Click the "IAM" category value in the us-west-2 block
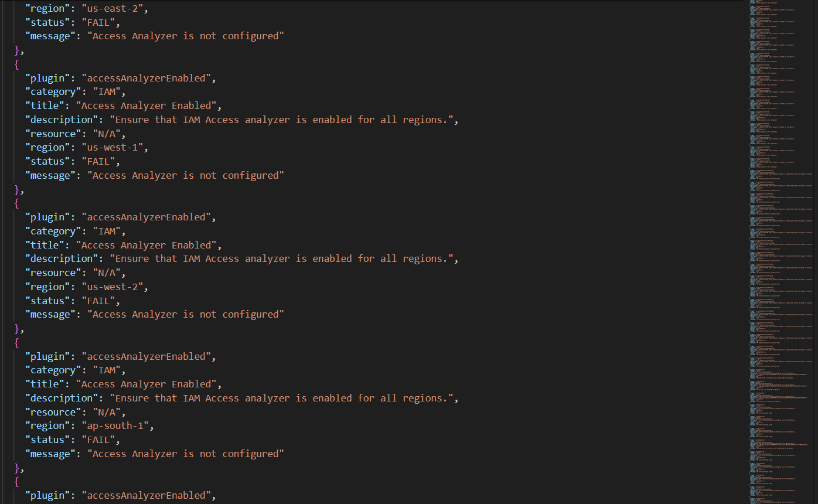Viewport: 818px width, 504px height. point(107,231)
